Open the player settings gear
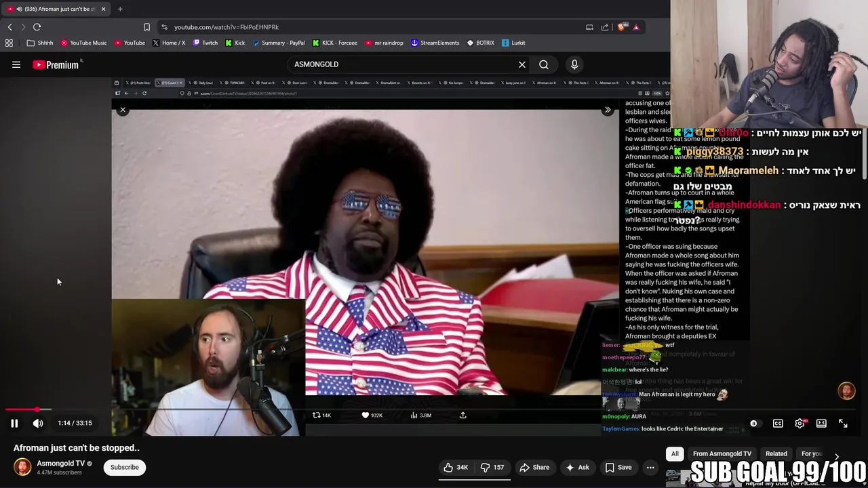 [x=800, y=424]
